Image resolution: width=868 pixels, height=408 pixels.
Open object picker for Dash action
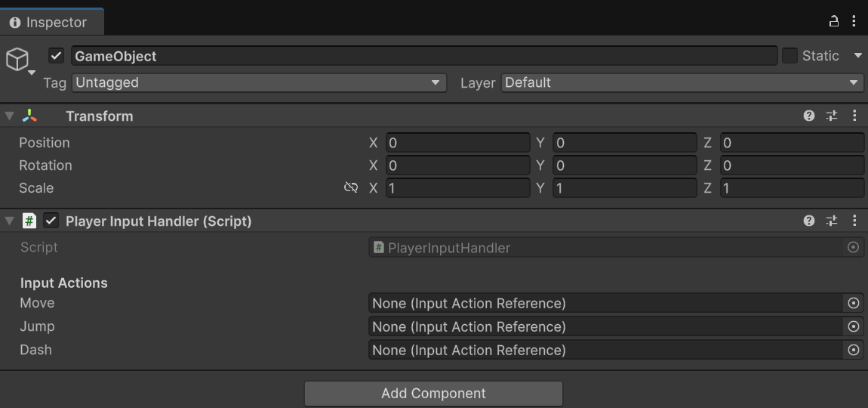854,351
